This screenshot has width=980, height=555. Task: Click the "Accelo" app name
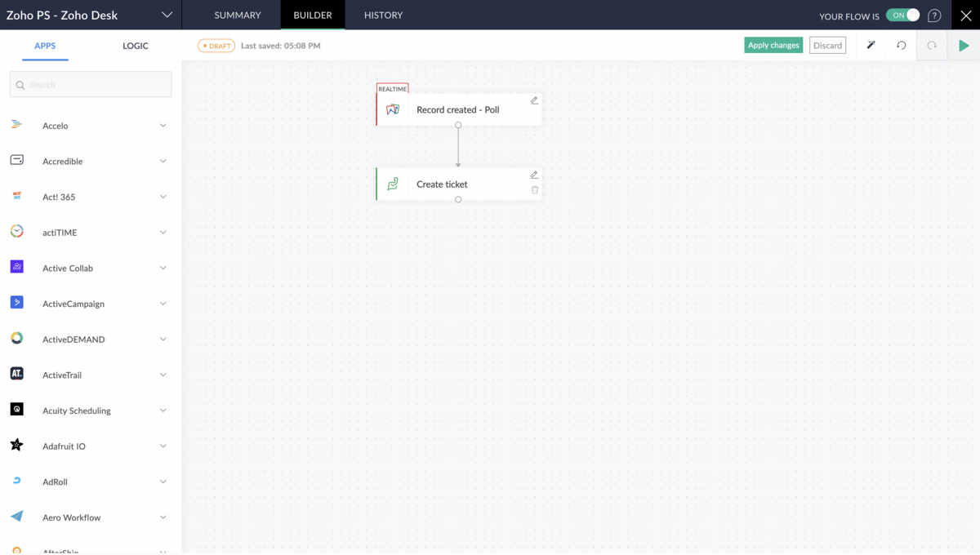56,126
